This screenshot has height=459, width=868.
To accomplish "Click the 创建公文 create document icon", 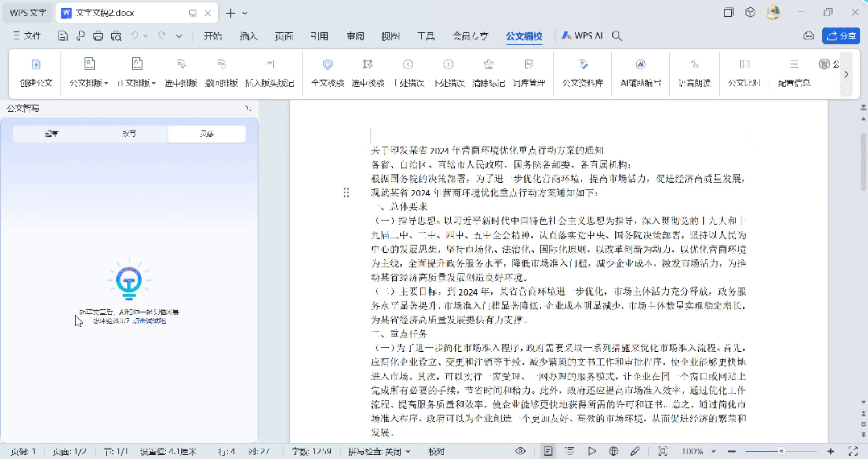I will [x=36, y=64].
